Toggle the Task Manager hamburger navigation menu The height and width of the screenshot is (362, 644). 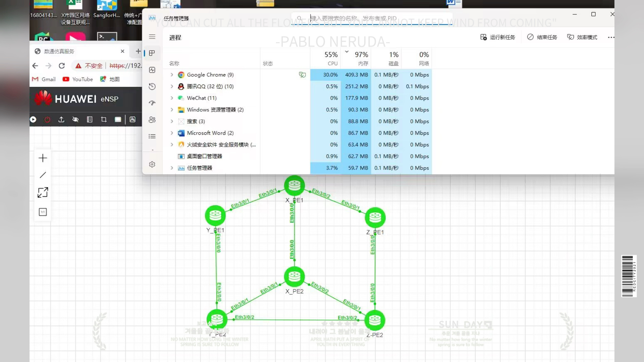(x=152, y=37)
